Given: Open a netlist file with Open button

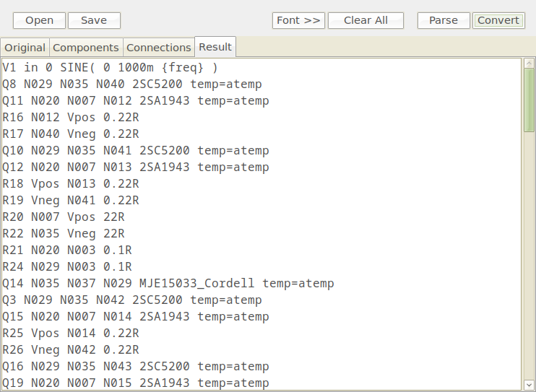Looking at the screenshot, I should (39, 20).
